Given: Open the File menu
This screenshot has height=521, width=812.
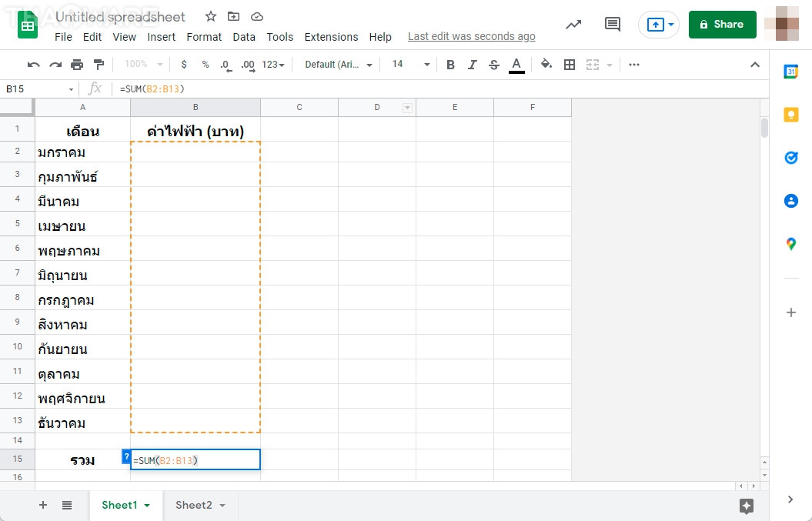Looking at the screenshot, I should 63,37.
